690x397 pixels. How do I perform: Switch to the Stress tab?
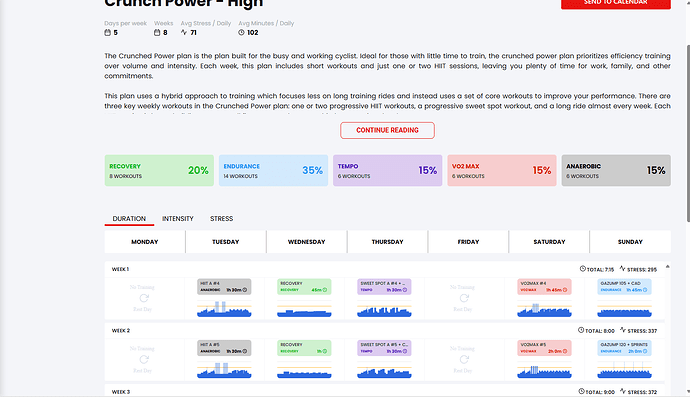click(x=221, y=219)
